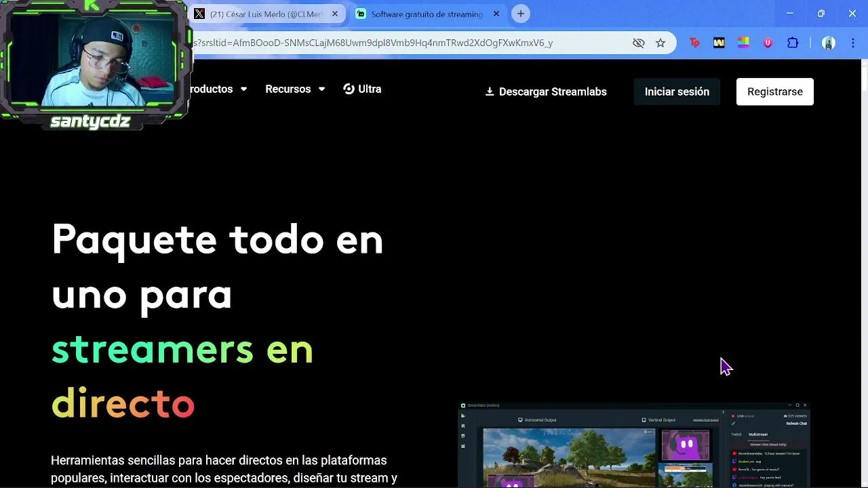The height and width of the screenshot is (488, 868).
Task: Restore down the Chrome window
Action: click(x=821, y=14)
